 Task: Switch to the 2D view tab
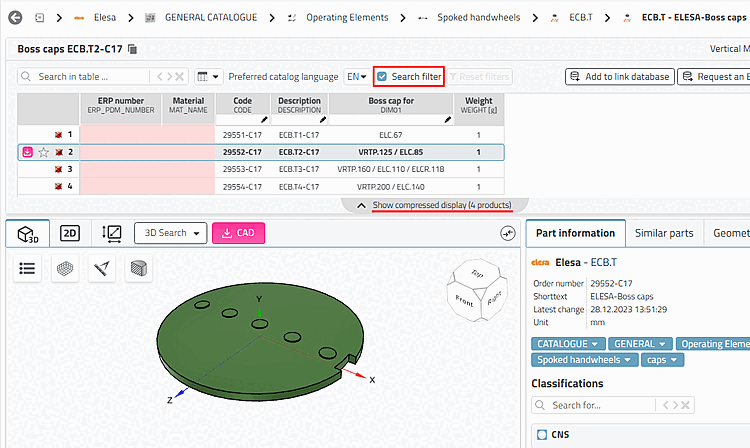[70, 233]
